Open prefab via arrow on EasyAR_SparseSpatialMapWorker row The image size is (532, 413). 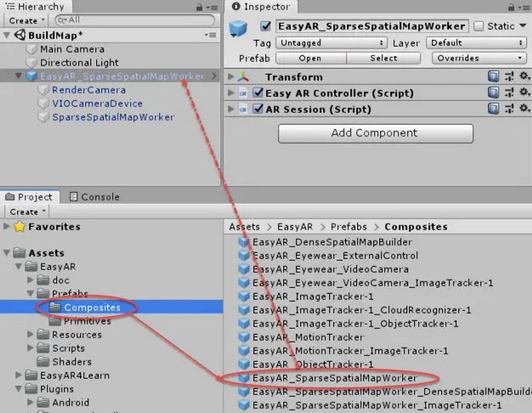coord(214,76)
